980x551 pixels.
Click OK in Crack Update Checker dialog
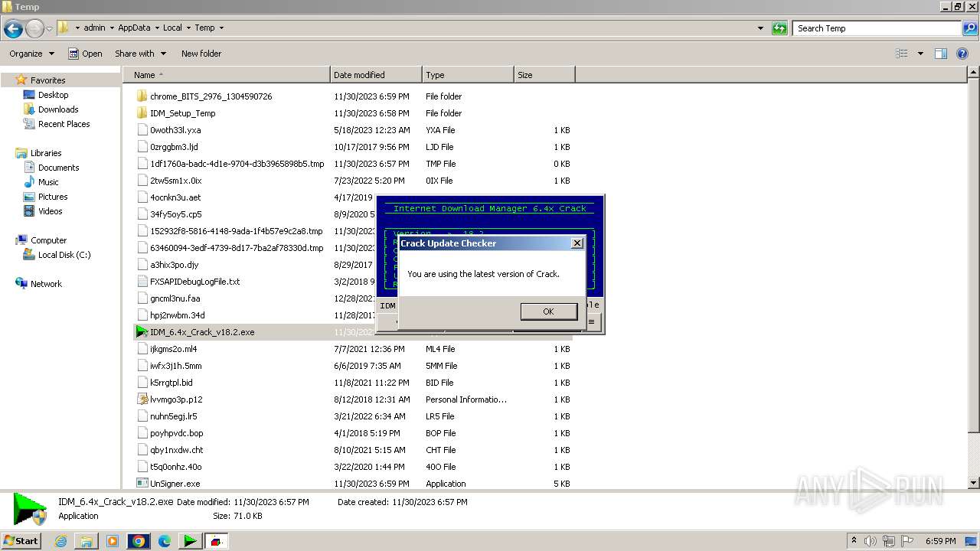[x=548, y=311]
